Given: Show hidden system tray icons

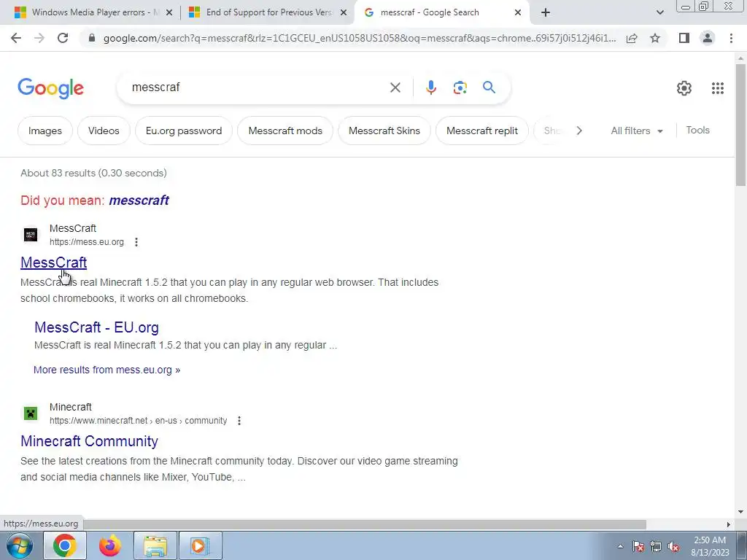Looking at the screenshot, I should click(x=620, y=546).
